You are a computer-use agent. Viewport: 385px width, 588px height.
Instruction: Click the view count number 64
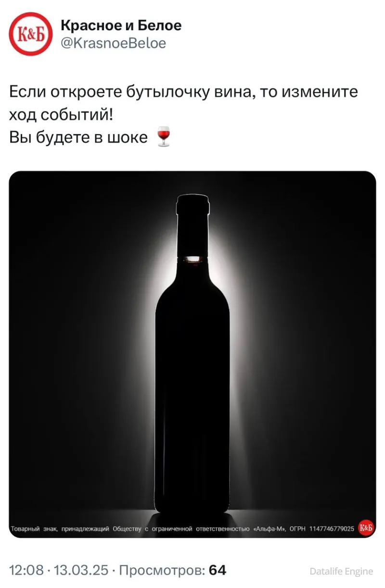[218, 570]
